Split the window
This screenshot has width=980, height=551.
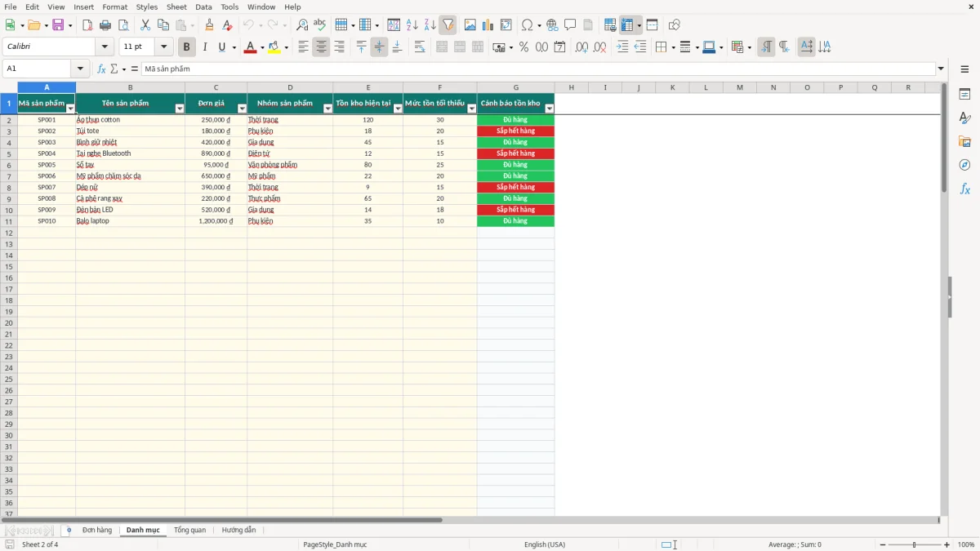tap(653, 25)
